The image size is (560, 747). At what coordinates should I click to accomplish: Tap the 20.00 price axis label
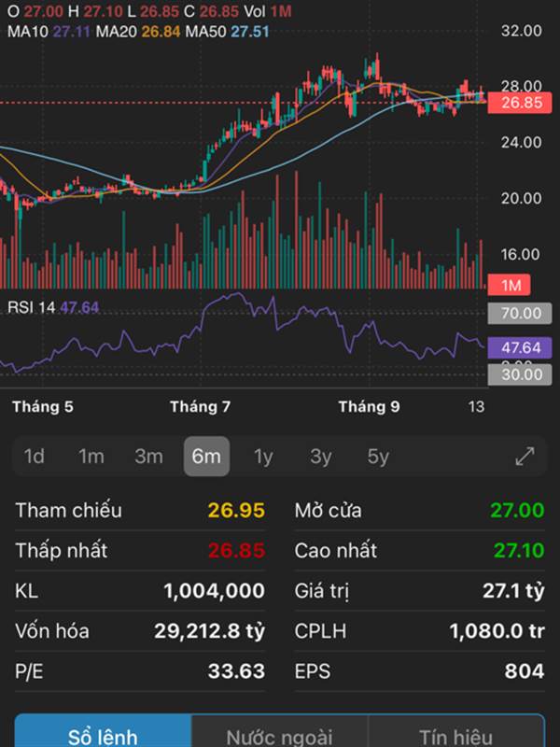pyautogui.click(x=521, y=198)
